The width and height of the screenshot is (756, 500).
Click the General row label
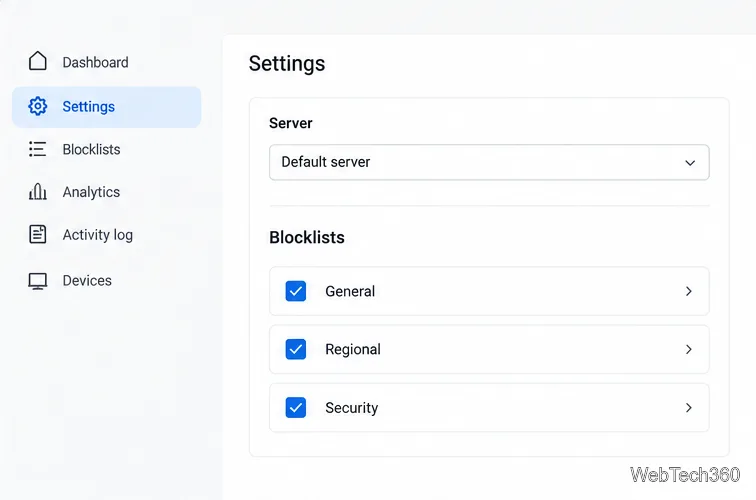[x=350, y=291]
